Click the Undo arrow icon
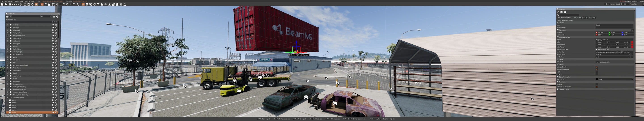This screenshot has height=121, width=644. pyautogui.click(x=13, y=4)
